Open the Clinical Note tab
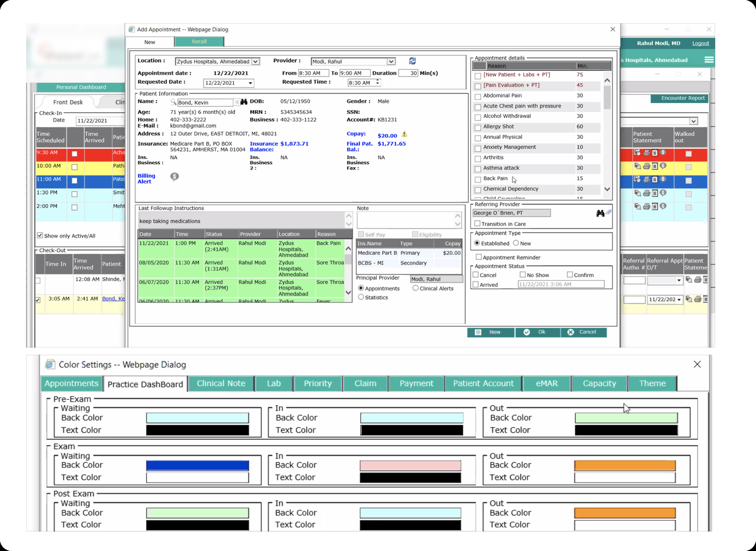756x551 pixels. click(221, 383)
